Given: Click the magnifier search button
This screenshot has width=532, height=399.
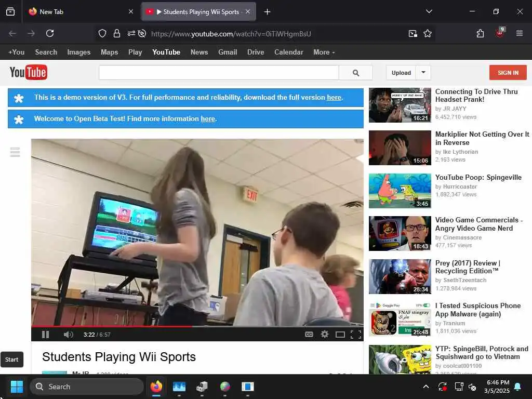Looking at the screenshot, I should tap(356, 73).
